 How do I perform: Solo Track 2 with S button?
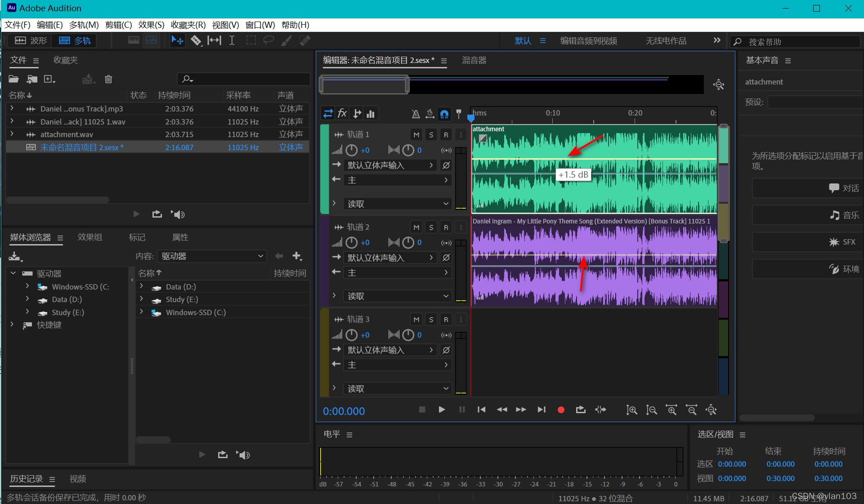pyautogui.click(x=431, y=227)
